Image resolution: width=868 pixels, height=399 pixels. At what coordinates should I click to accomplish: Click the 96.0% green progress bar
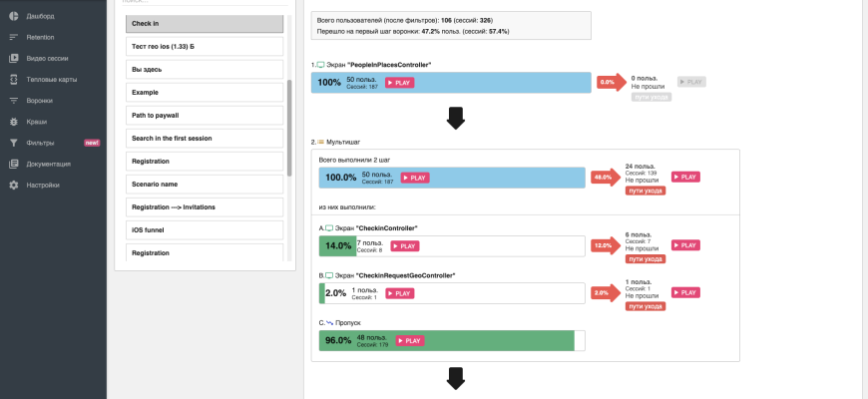click(479, 340)
